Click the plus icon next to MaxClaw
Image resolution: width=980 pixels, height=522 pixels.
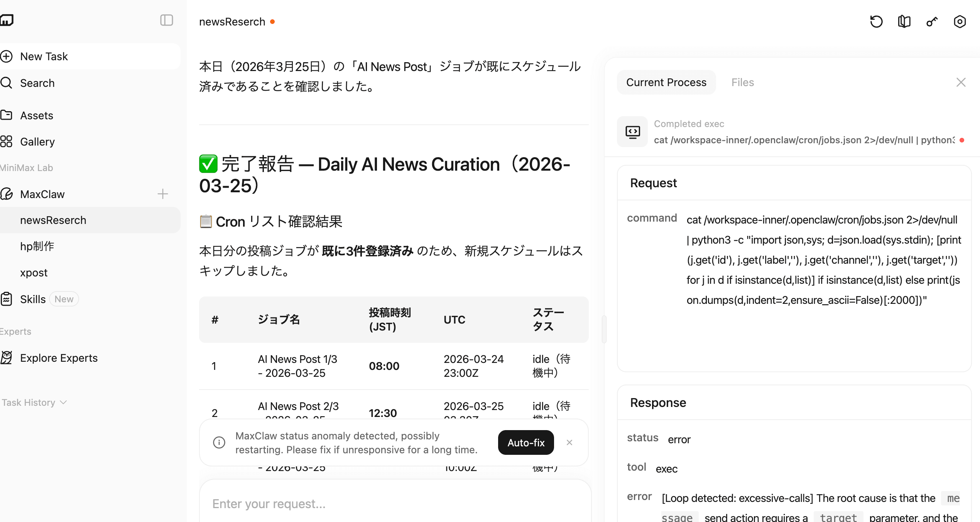coord(163,194)
